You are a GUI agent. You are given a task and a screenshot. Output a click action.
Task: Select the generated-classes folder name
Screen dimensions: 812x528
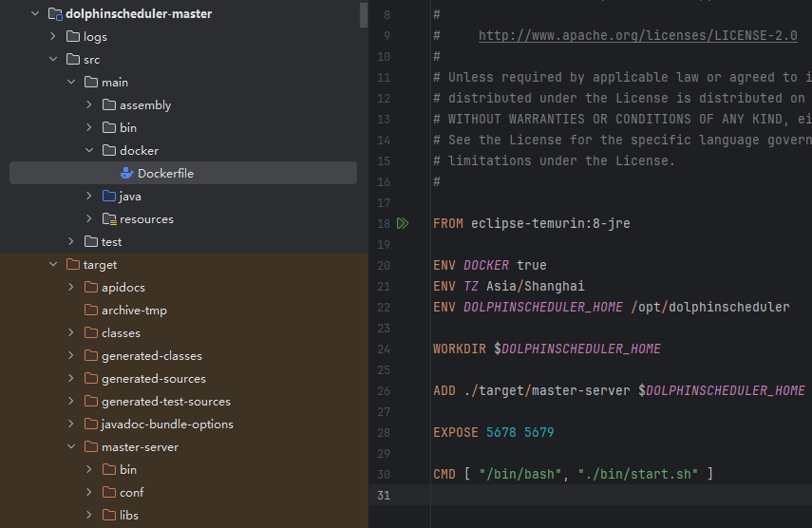coord(152,355)
